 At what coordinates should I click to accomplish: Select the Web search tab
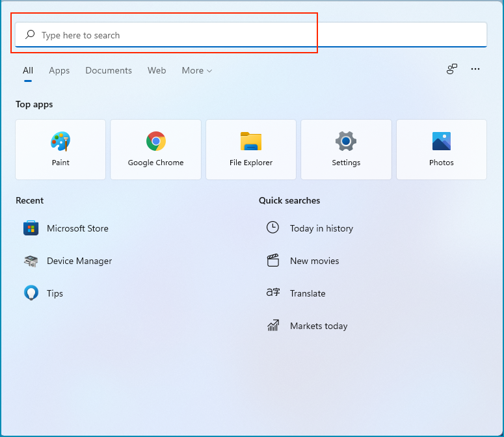click(x=157, y=70)
